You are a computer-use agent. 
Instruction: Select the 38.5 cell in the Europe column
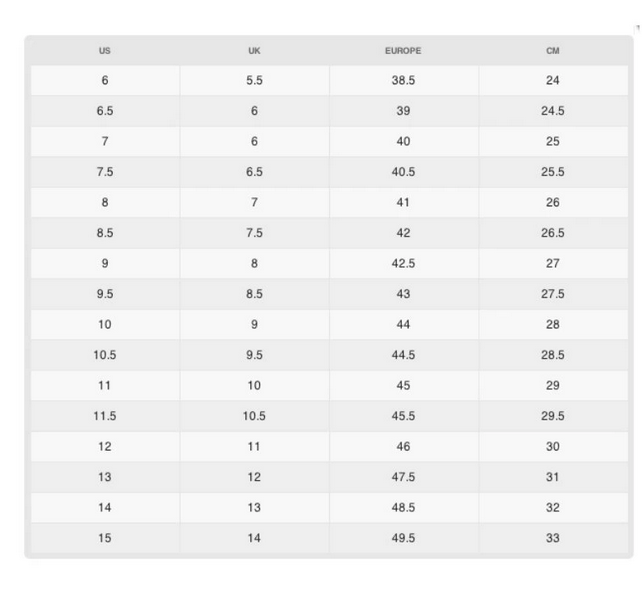[403, 80]
